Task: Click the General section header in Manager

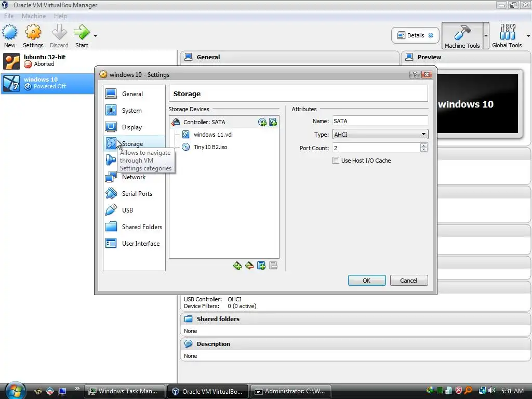Action: pos(289,57)
